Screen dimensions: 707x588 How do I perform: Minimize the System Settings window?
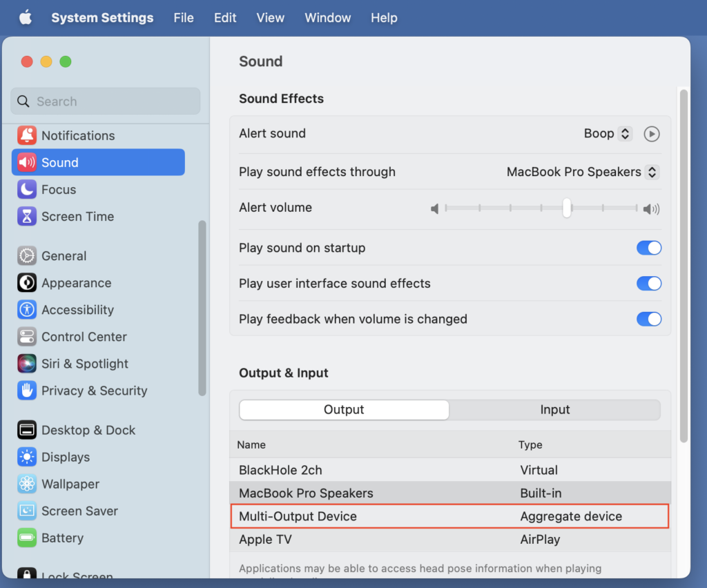[46, 61]
